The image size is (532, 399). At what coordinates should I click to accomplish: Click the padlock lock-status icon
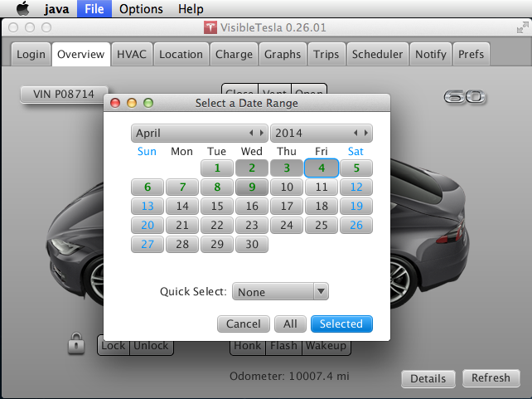(76, 343)
